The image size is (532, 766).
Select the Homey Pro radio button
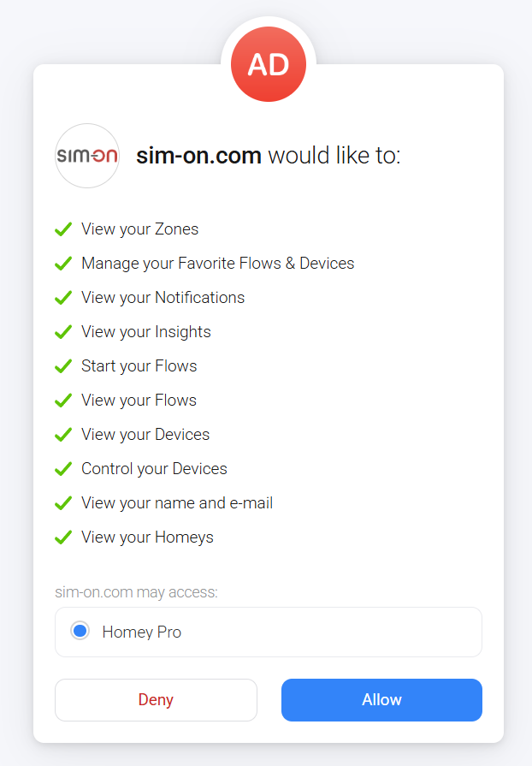[80, 631]
